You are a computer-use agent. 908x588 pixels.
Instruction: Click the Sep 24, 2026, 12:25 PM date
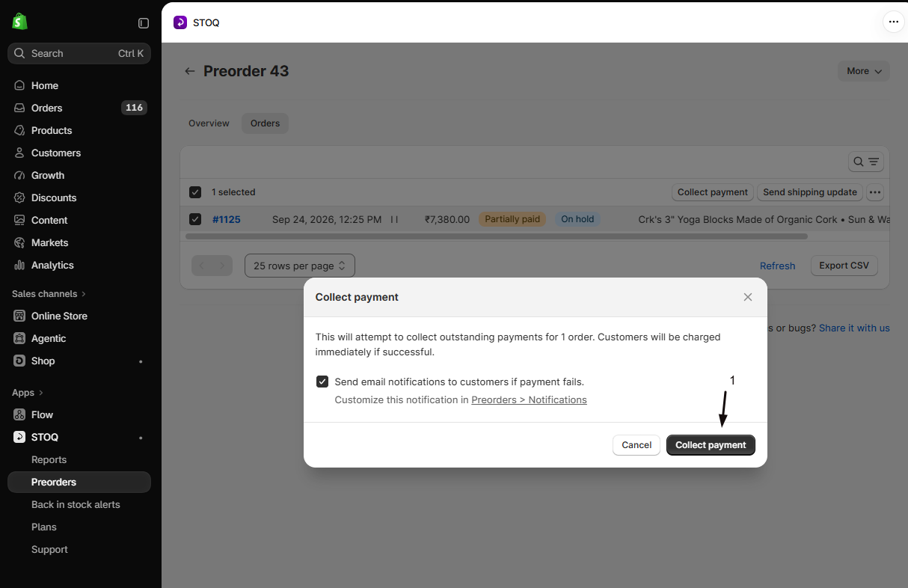(327, 219)
